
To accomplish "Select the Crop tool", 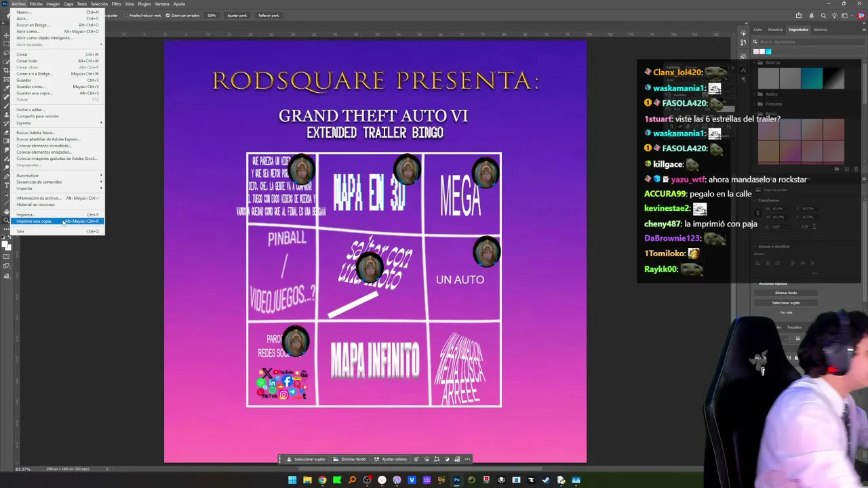I will point(7,70).
